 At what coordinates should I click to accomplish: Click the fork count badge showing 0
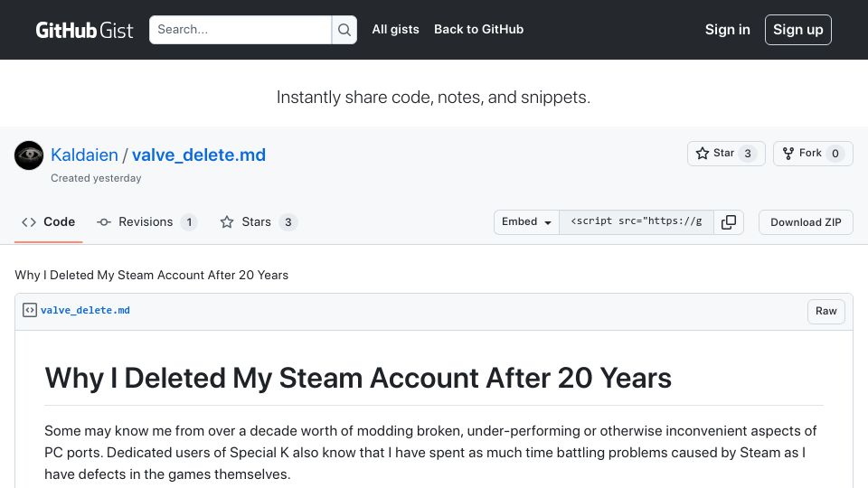[835, 154]
